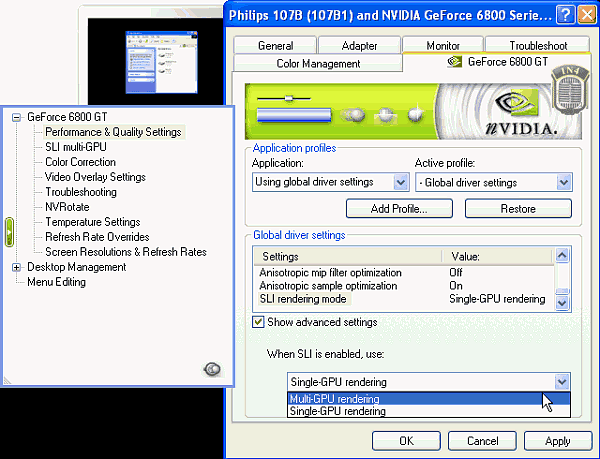
Task: Open the Troubleshoot tab
Action: [537, 45]
